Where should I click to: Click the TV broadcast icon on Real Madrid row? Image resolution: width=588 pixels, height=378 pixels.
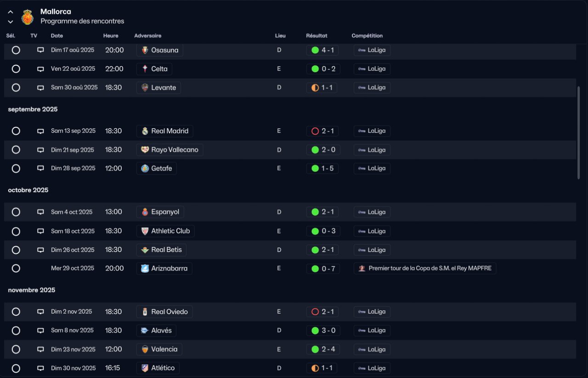[40, 131]
